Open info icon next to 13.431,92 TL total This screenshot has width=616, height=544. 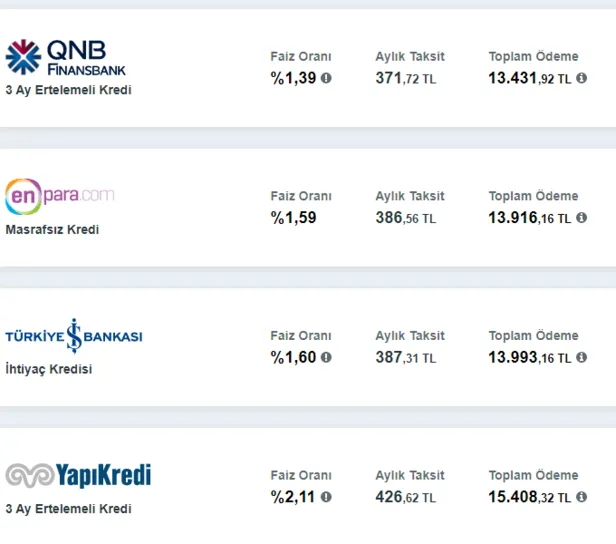click(582, 78)
